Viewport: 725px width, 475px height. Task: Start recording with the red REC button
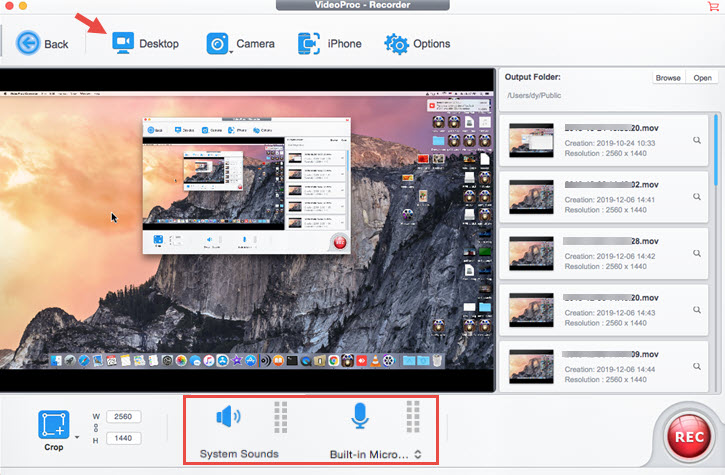tap(689, 437)
